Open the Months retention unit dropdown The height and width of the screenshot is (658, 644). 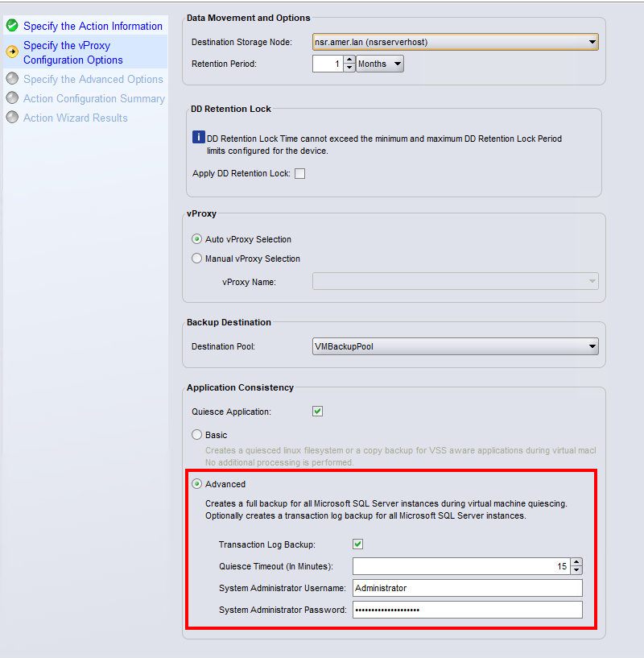(397, 63)
